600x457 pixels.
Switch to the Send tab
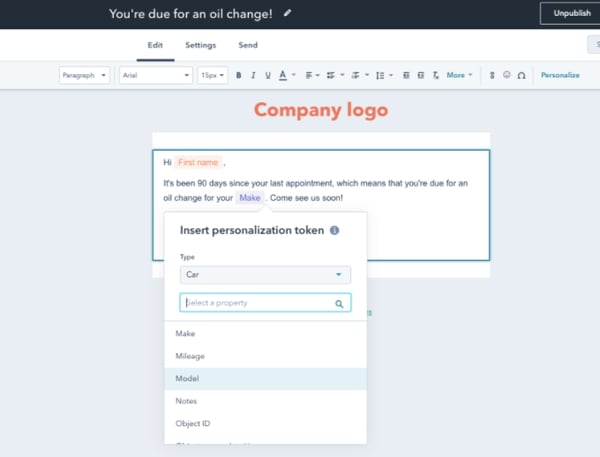pos(248,45)
